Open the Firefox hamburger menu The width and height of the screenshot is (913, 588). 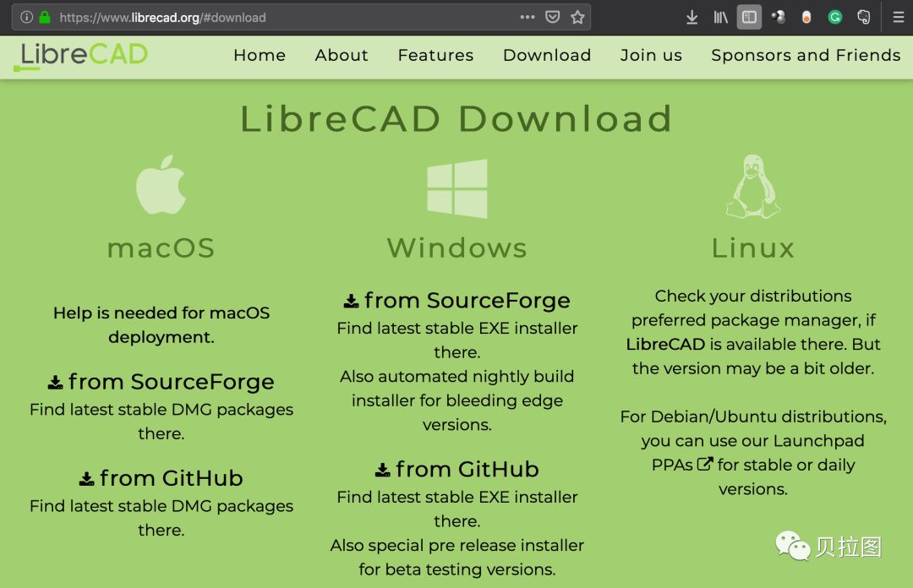(x=899, y=17)
